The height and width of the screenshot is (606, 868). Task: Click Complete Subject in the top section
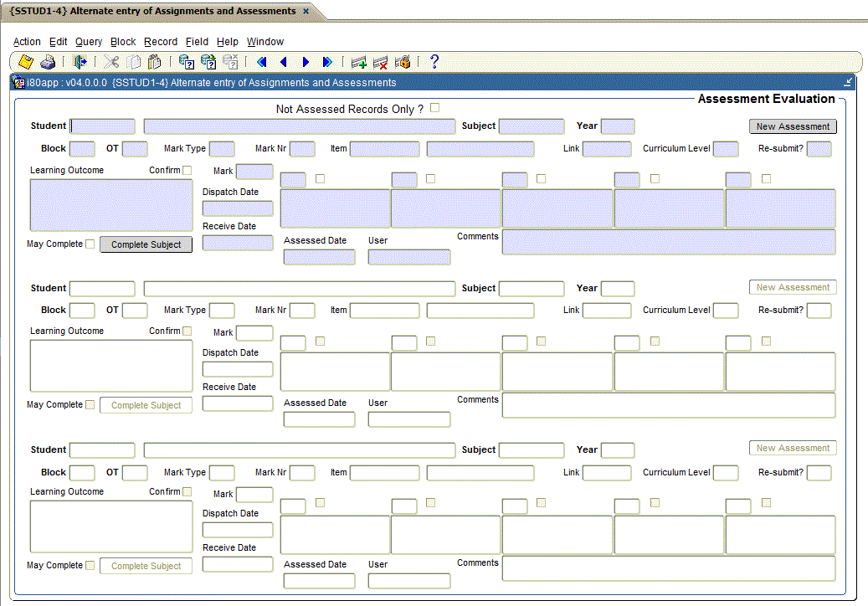click(146, 244)
